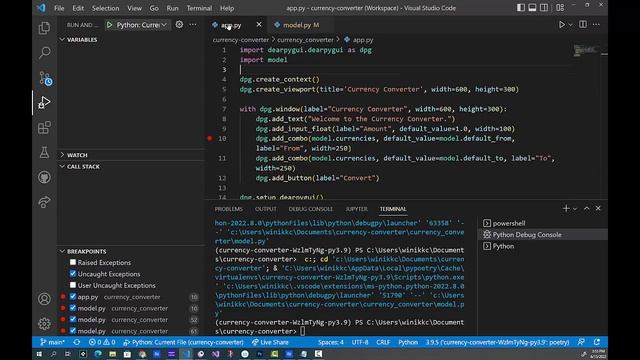Screen dimensions: 640x360
Task: Close the app.py editor tab
Action: (259, 24)
